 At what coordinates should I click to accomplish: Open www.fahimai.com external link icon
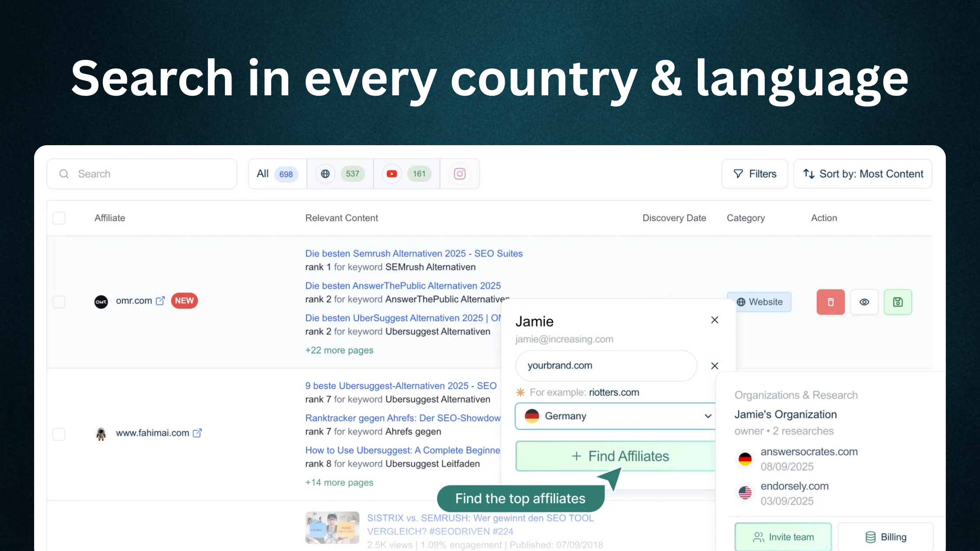coord(197,433)
